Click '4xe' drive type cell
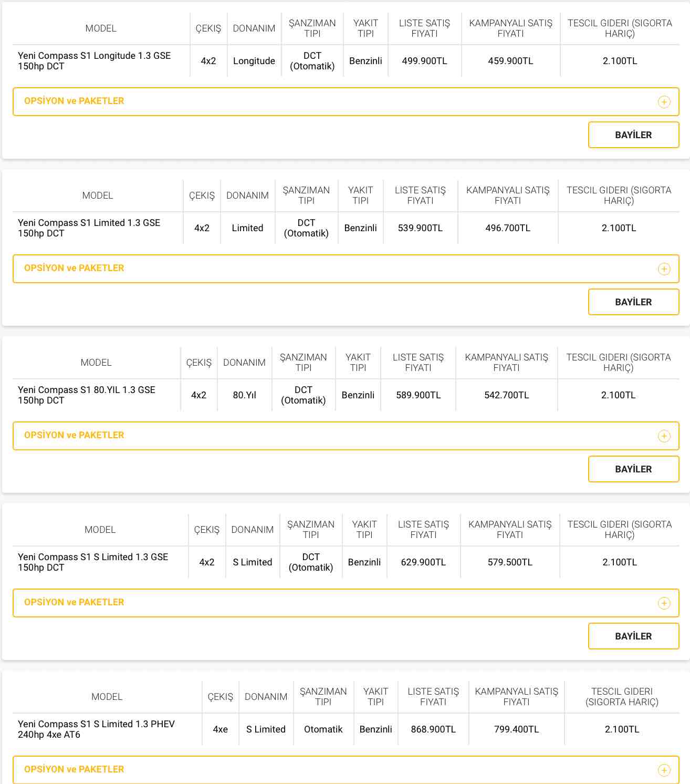The image size is (690, 784). point(220,729)
